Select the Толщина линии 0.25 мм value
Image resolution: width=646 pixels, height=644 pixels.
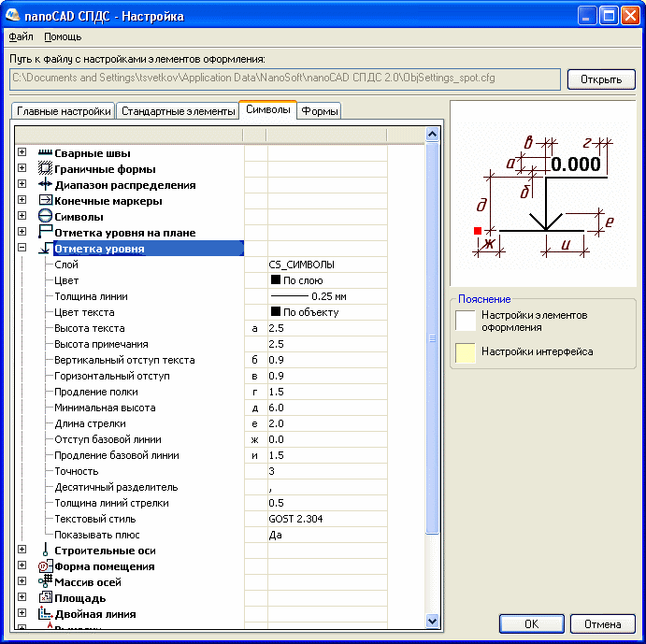[x=327, y=296]
